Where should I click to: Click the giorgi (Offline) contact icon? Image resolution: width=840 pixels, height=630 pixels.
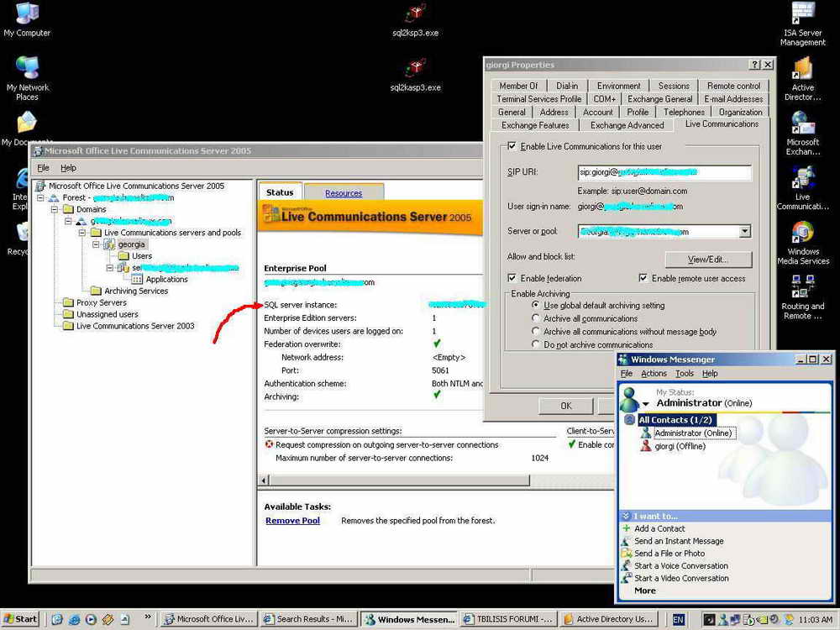point(646,446)
